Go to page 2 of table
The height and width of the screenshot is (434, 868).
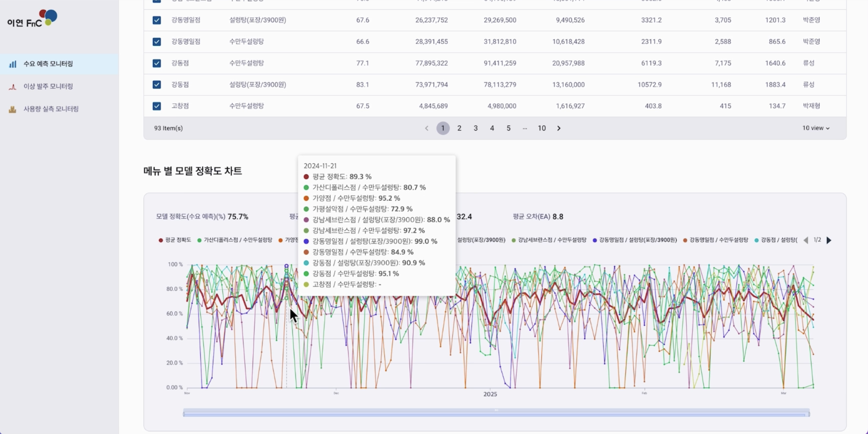pyautogui.click(x=459, y=128)
